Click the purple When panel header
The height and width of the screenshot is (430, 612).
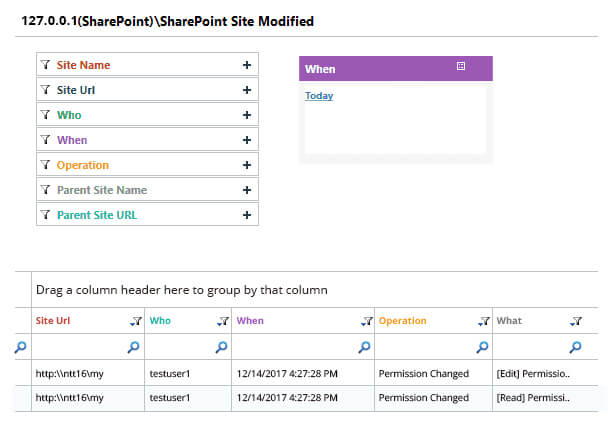tap(396, 69)
